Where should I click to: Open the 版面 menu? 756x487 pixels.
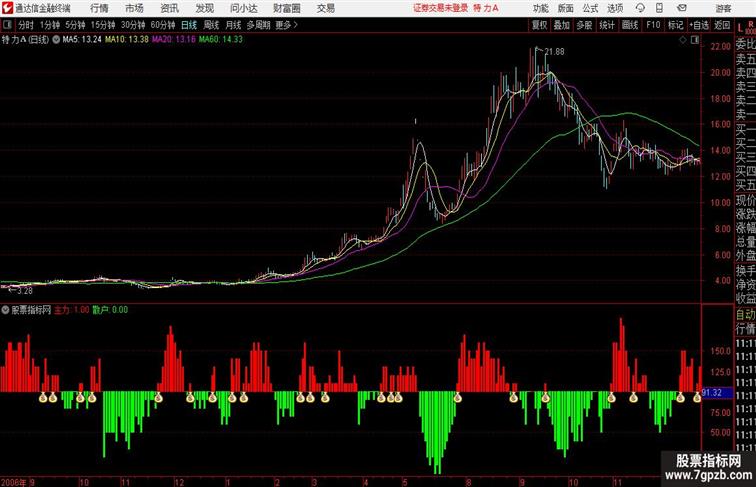point(566,8)
